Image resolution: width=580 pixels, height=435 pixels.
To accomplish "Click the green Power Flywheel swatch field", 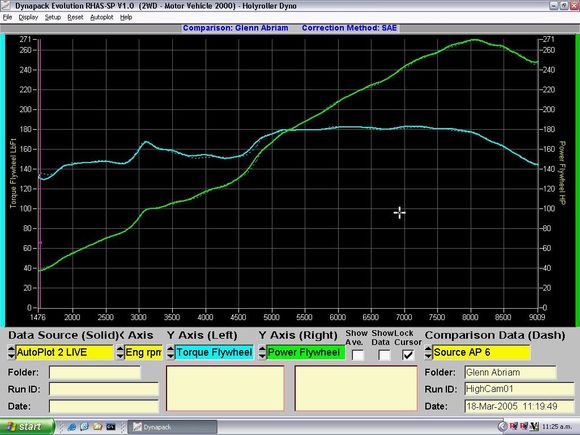I will [306, 353].
